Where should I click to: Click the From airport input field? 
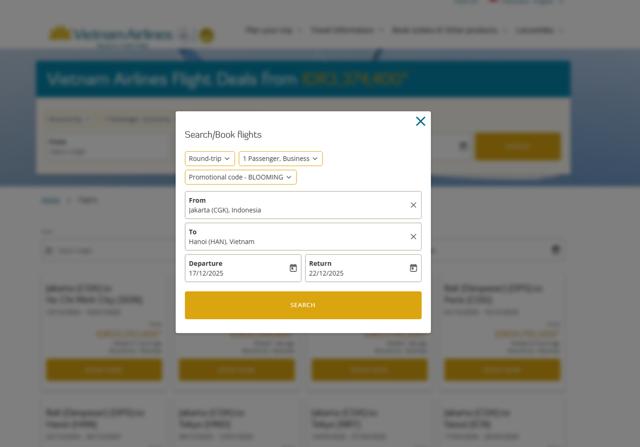pos(303,205)
